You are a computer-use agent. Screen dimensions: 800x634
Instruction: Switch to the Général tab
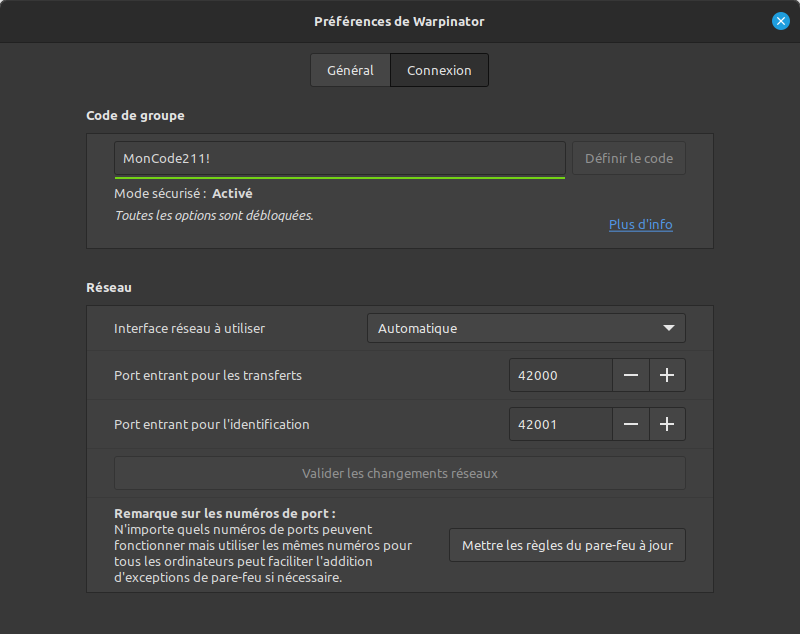[350, 70]
